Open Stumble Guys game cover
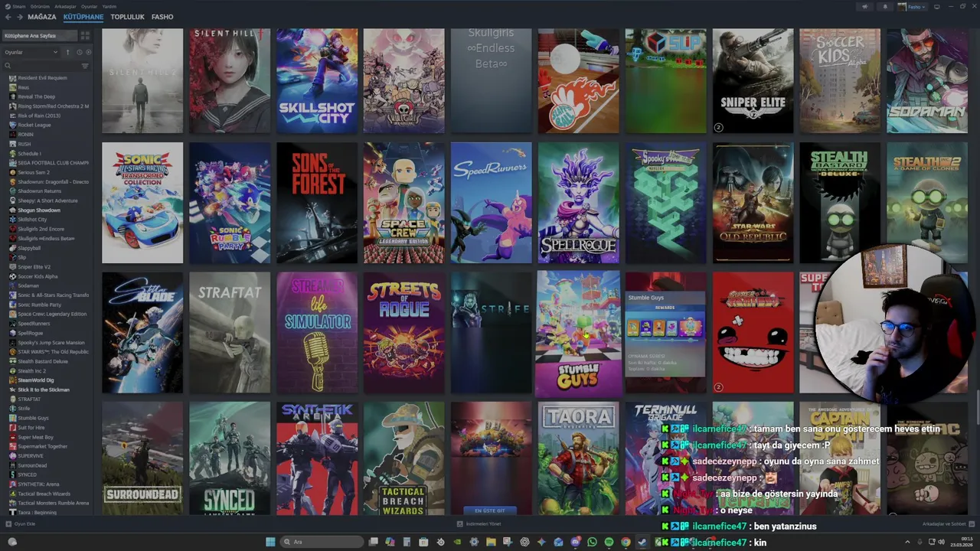980x551 pixels. point(578,334)
